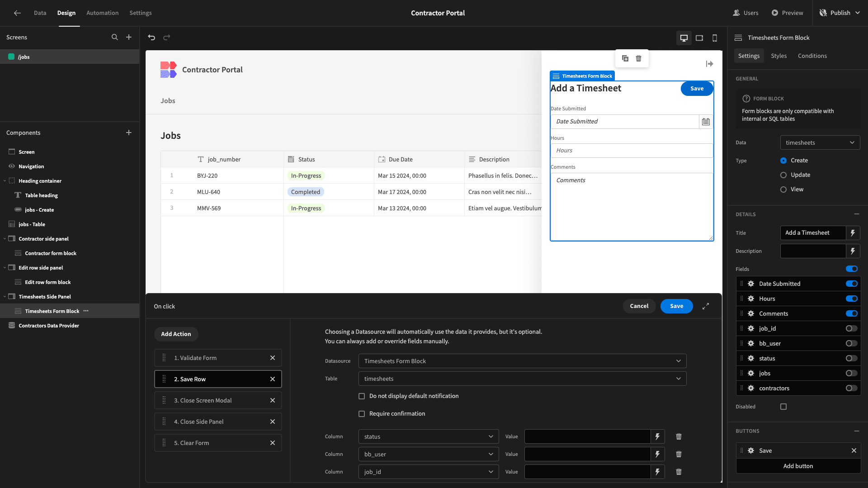Open settings gear for Save button
The height and width of the screenshot is (488, 868).
[x=751, y=450]
